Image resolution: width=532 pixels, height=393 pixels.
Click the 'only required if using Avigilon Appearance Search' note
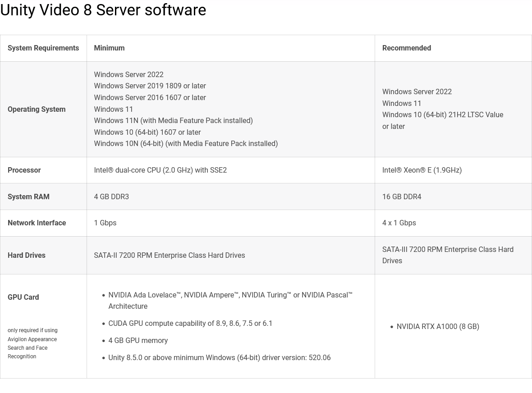[32, 343]
